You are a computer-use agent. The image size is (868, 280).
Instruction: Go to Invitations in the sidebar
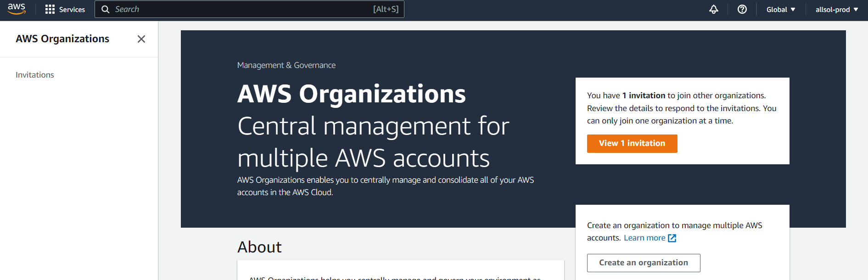point(35,75)
